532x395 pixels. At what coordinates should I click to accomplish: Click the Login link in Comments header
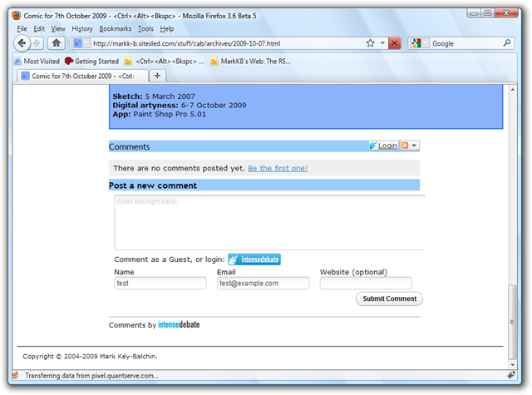[x=383, y=146]
